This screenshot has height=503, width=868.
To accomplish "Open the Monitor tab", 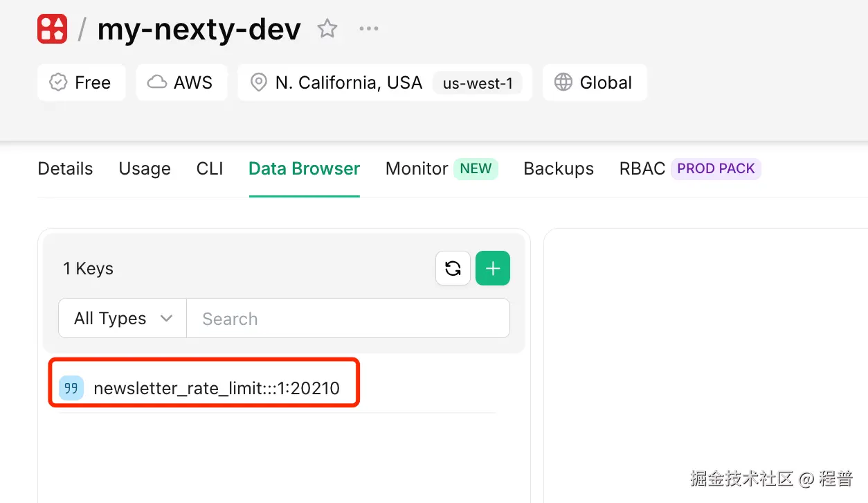I will click(416, 168).
